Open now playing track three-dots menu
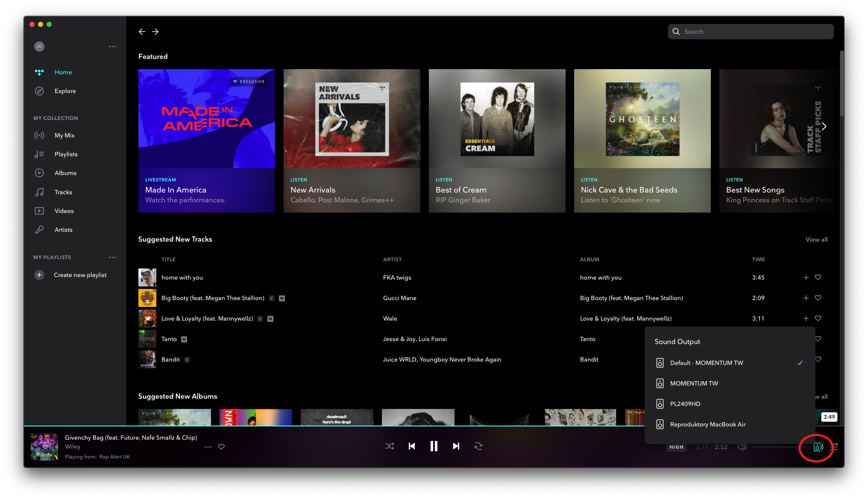The image size is (868, 499). (x=208, y=447)
